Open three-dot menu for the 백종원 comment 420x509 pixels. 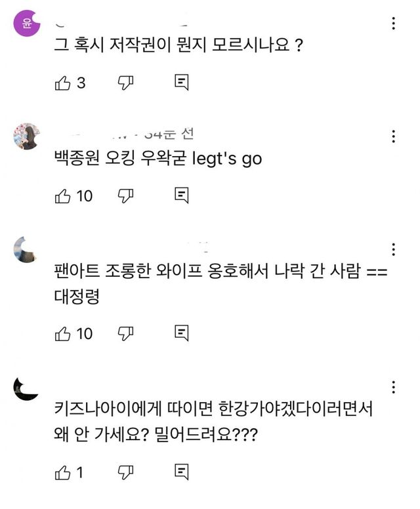click(x=393, y=136)
